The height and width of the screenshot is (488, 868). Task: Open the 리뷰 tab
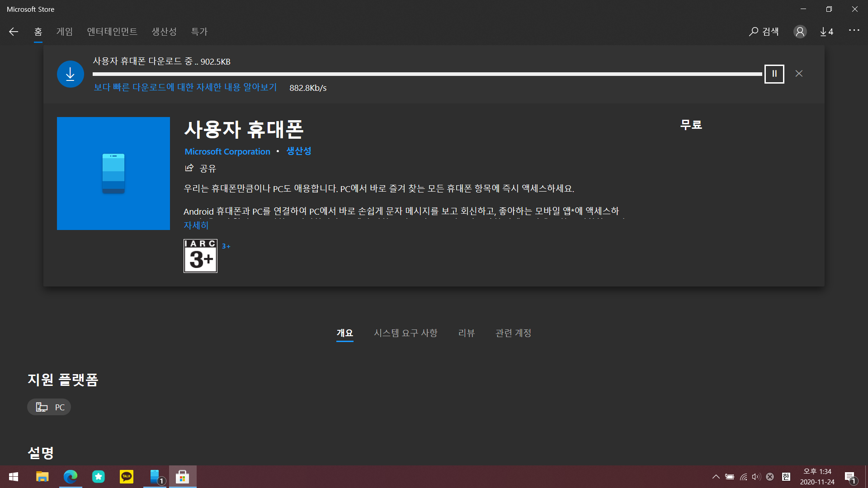(466, 333)
